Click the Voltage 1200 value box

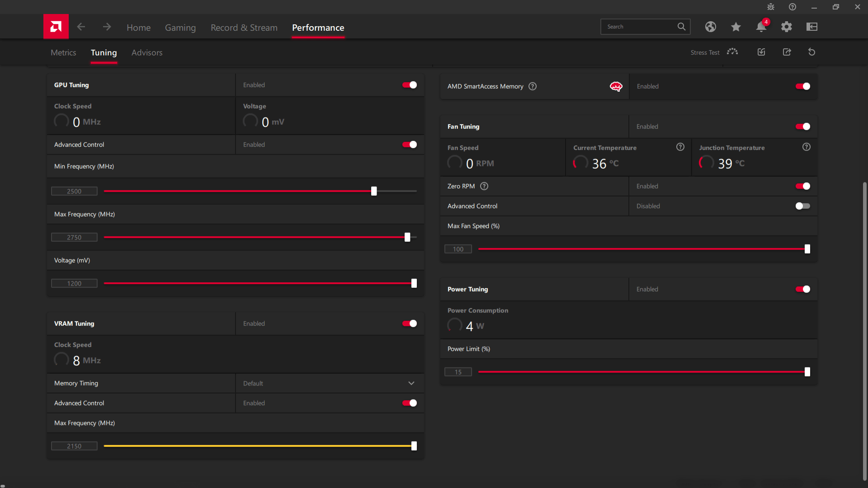[x=74, y=283]
